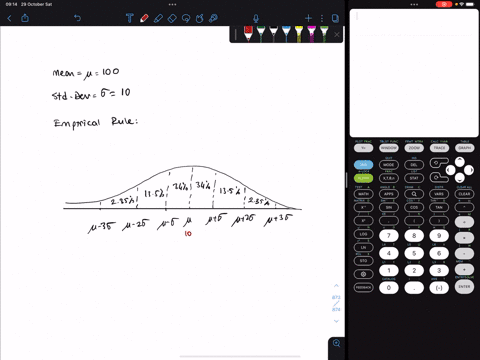
Task: Open the three-dot more options menu
Action: [x=322, y=18]
